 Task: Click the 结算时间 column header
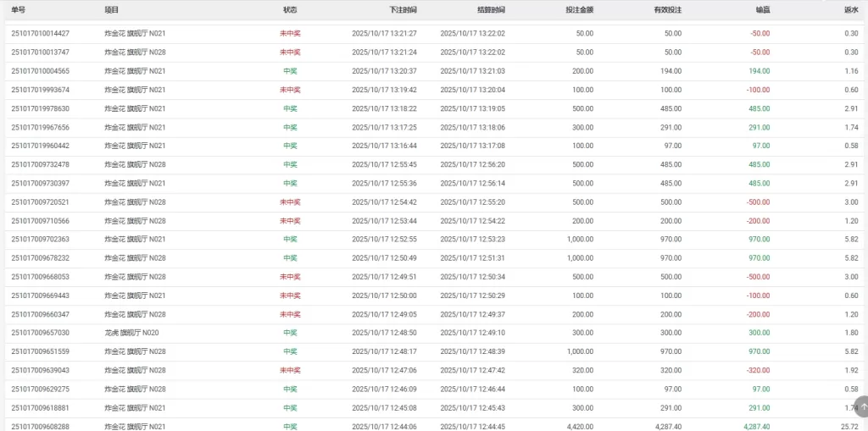pyautogui.click(x=491, y=9)
